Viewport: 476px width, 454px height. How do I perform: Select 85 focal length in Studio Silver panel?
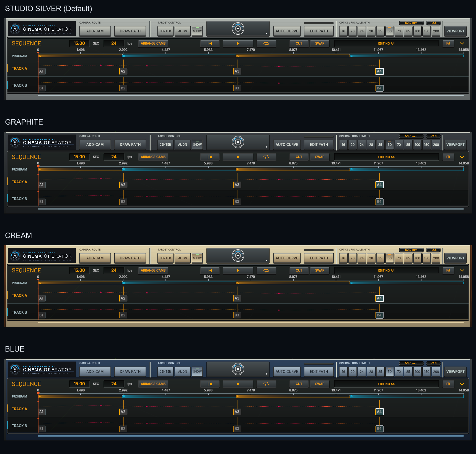click(408, 31)
